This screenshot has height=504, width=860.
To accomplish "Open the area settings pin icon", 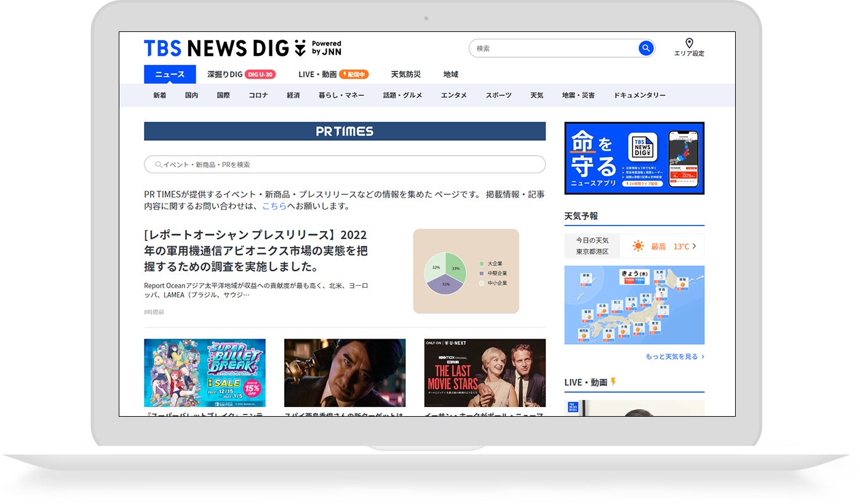I will point(689,43).
